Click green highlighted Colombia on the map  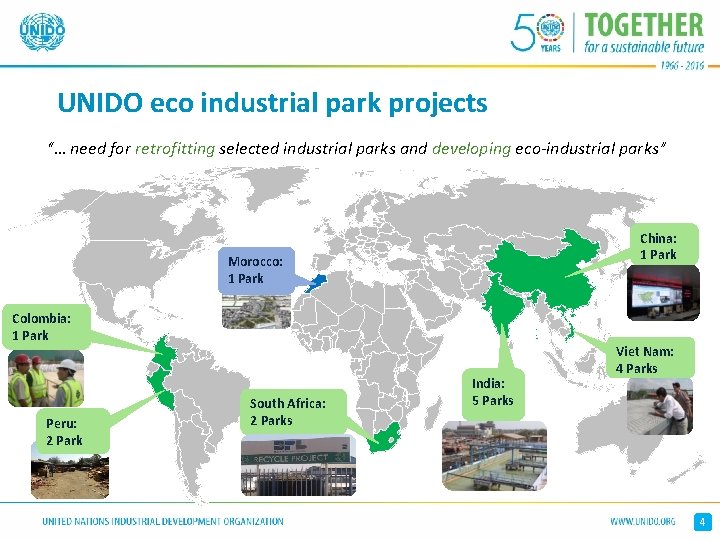click(164, 352)
